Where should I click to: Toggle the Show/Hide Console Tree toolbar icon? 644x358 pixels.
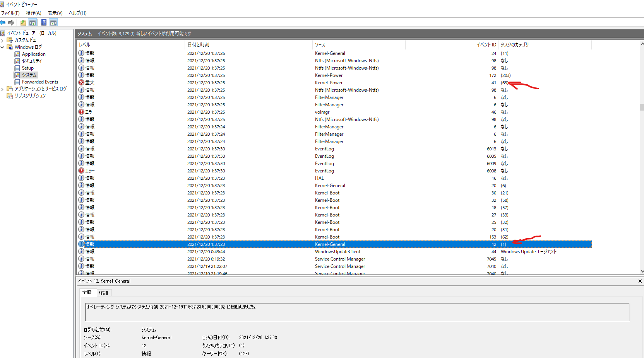(33, 22)
